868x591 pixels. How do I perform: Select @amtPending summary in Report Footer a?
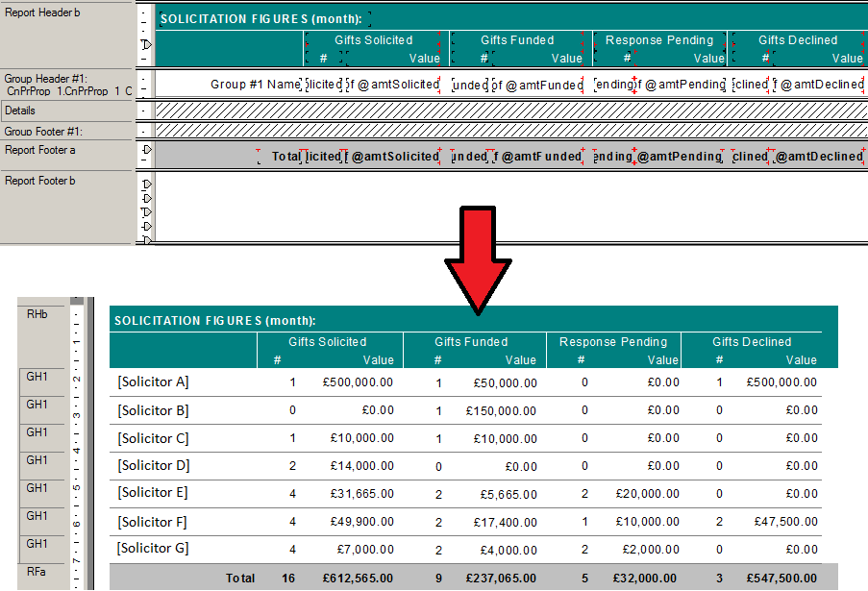click(679, 156)
